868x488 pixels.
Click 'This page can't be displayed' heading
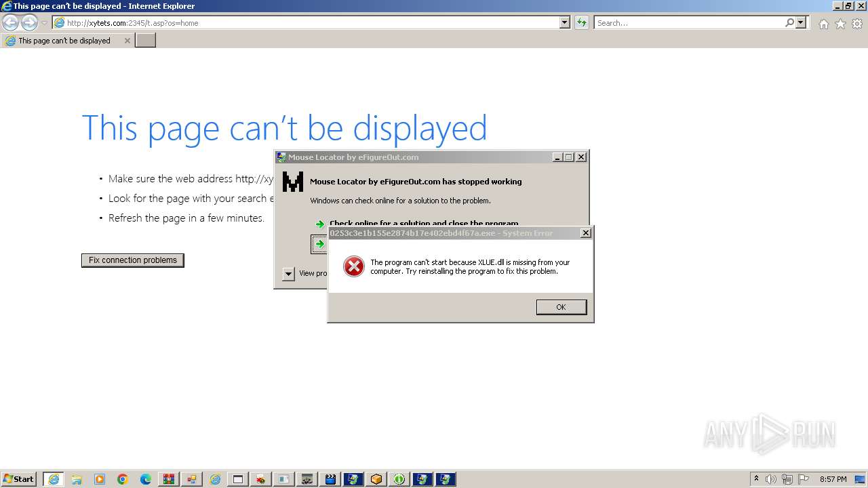(x=284, y=127)
